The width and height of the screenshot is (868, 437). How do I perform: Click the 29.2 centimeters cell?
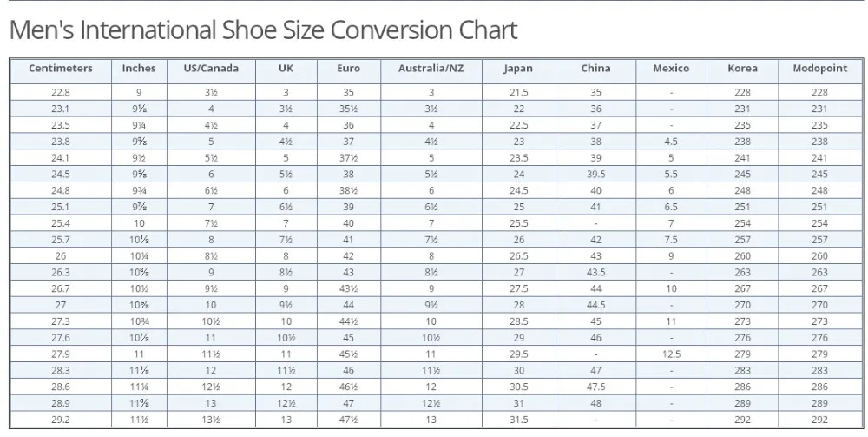point(61,420)
